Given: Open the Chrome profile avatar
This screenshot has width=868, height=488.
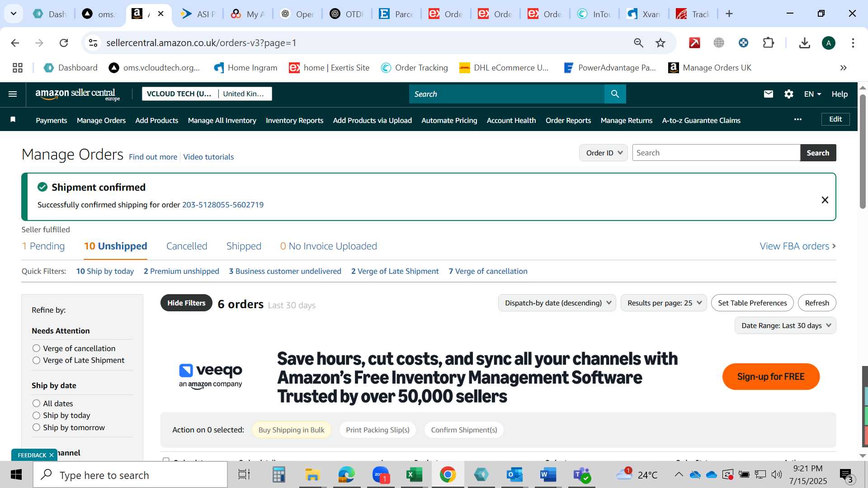Looking at the screenshot, I should coord(829,43).
